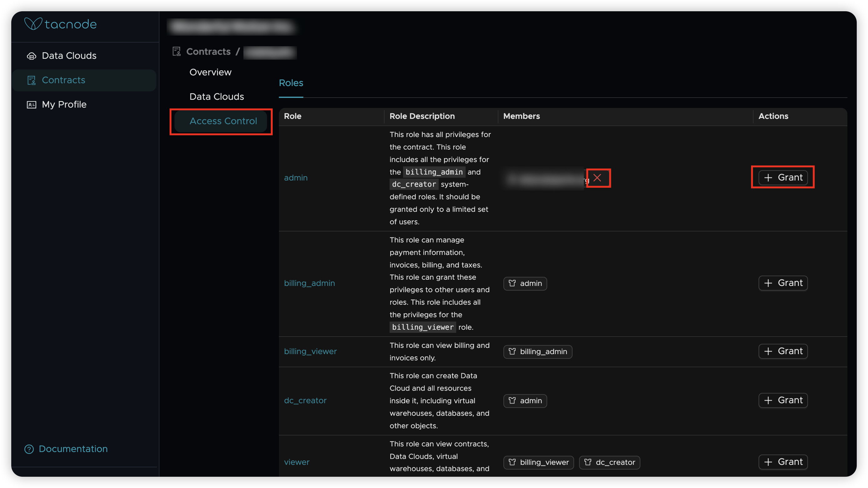Click the breadcrumb contract document icon
868x488 pixels.
tap(177, 52)
